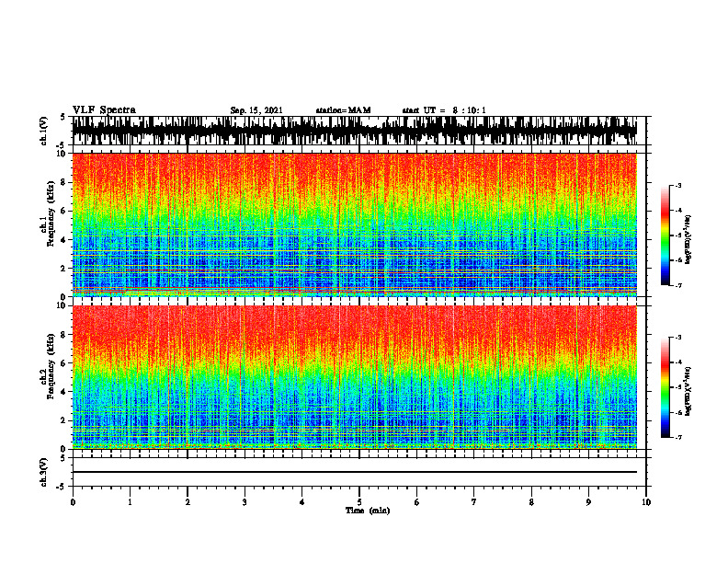Select the date text "Sep. 15, 2021"

(256, 110)
